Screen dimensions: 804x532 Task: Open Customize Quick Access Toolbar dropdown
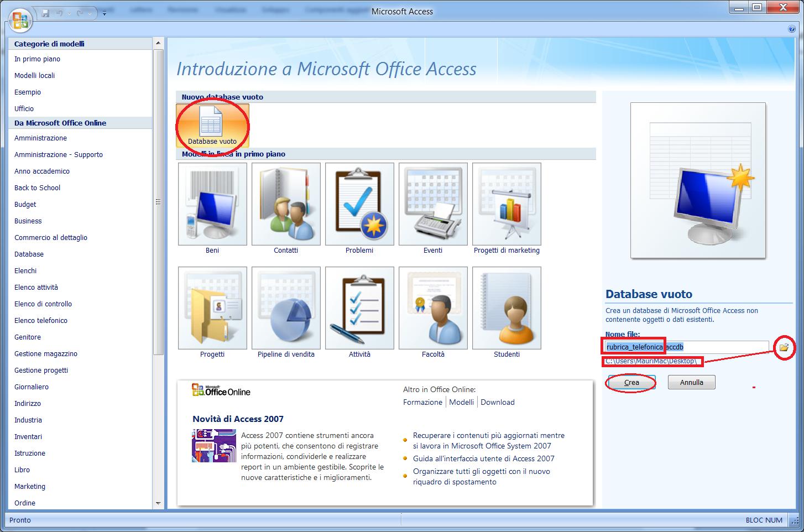point(105,13)
